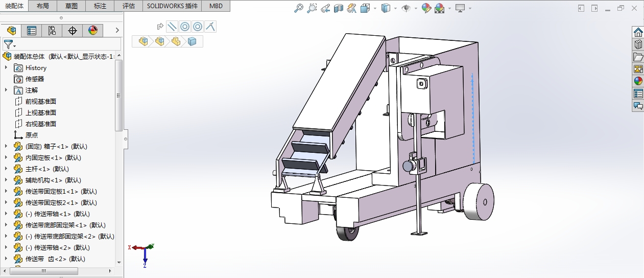Viewport: 644px width, 278px height.
Task: Open File Explorer folder icon in task pane
Action: [638, 57]
